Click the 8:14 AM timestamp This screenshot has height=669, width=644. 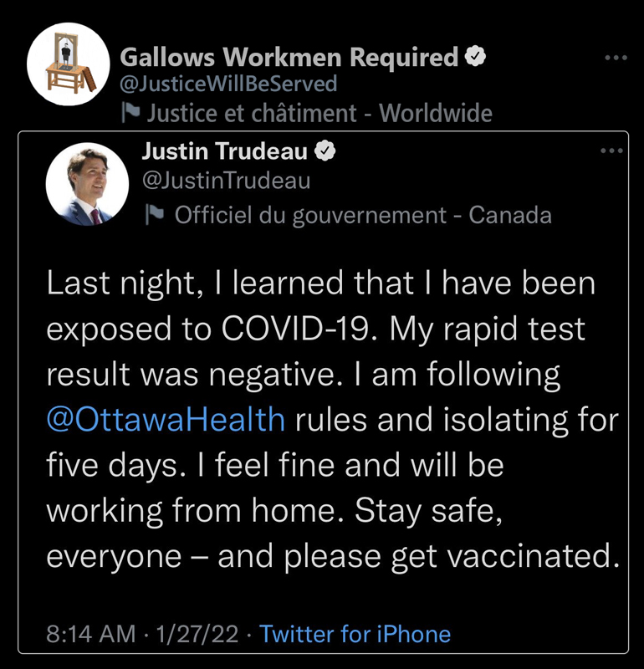pyautogui.click(x=91, y=634)
